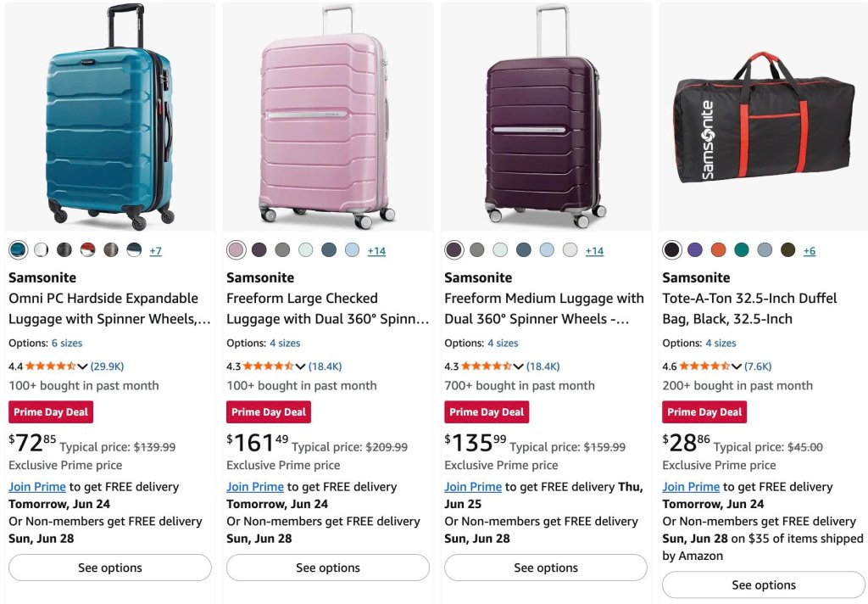Viewport: 868px width, 604px height.
Task: Open the Freeform Medium Luggage product title
Action: pos(544,309)
